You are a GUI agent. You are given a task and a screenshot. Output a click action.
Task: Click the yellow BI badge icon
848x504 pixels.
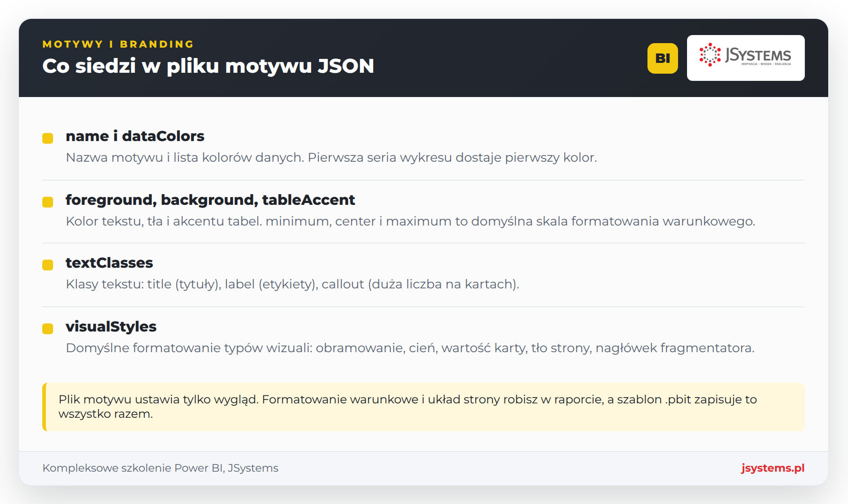[662, 58]
